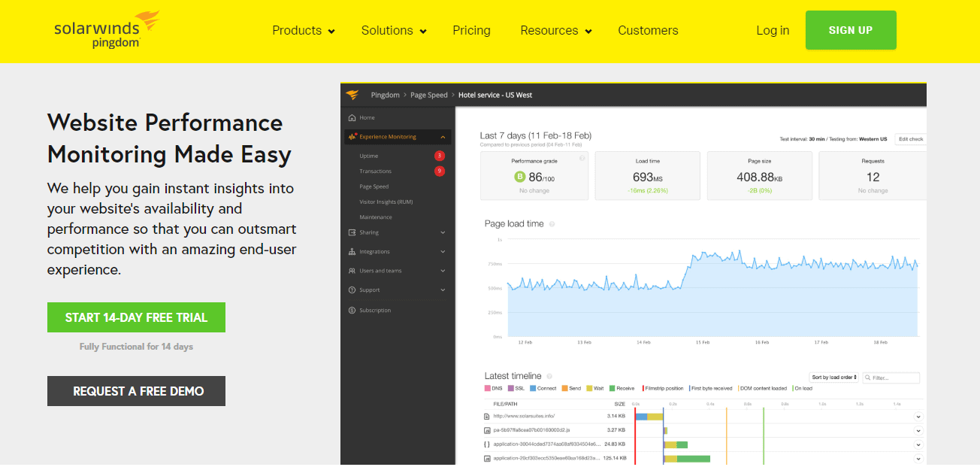Click the magnifier icon in Filter box
The height and width of the screenshot is (467, 980).
(868, 378)
